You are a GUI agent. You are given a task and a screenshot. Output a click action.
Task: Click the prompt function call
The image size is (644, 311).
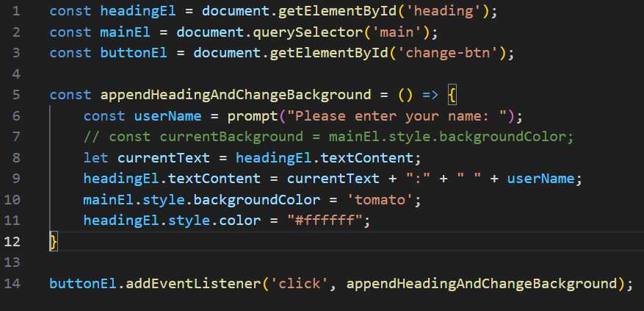[x=253, y=116]
